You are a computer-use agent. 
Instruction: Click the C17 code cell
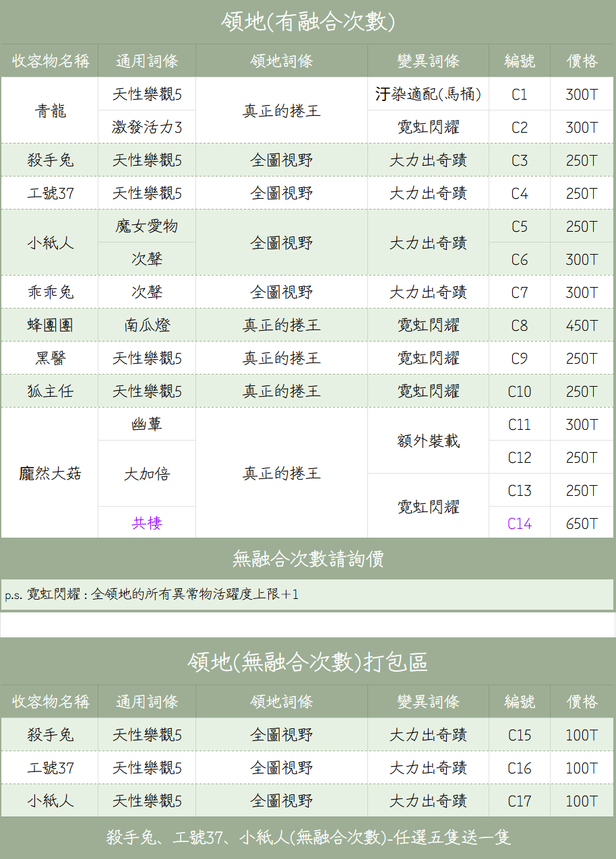pyautogui.click(x=519, y=801)
